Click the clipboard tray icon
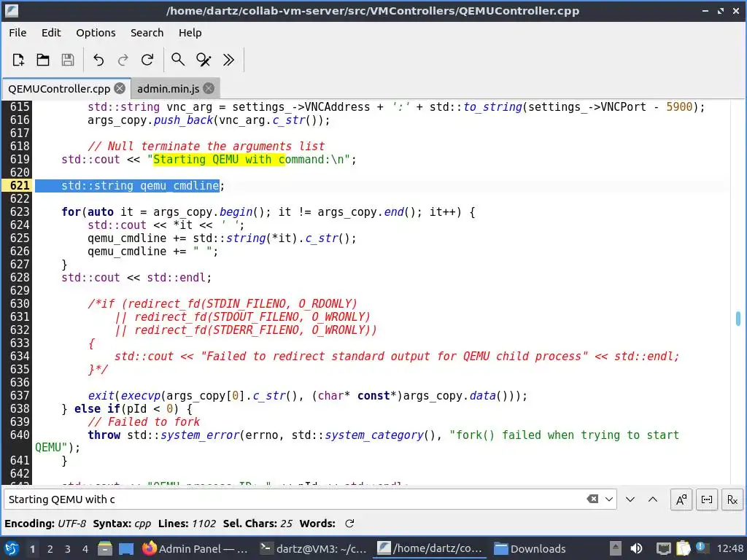The width and height of the screenshot is (747, 560). pyautogui.click(x=683, y=549)
